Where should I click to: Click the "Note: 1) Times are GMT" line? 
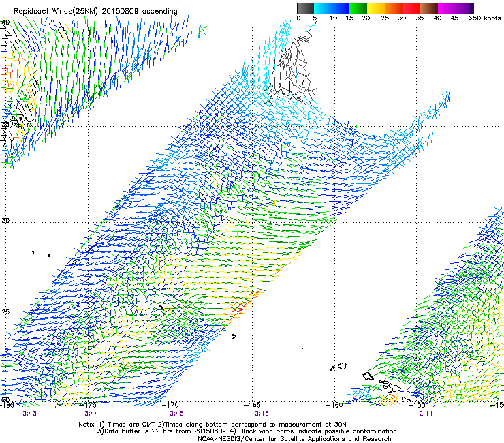click(212, 425)
